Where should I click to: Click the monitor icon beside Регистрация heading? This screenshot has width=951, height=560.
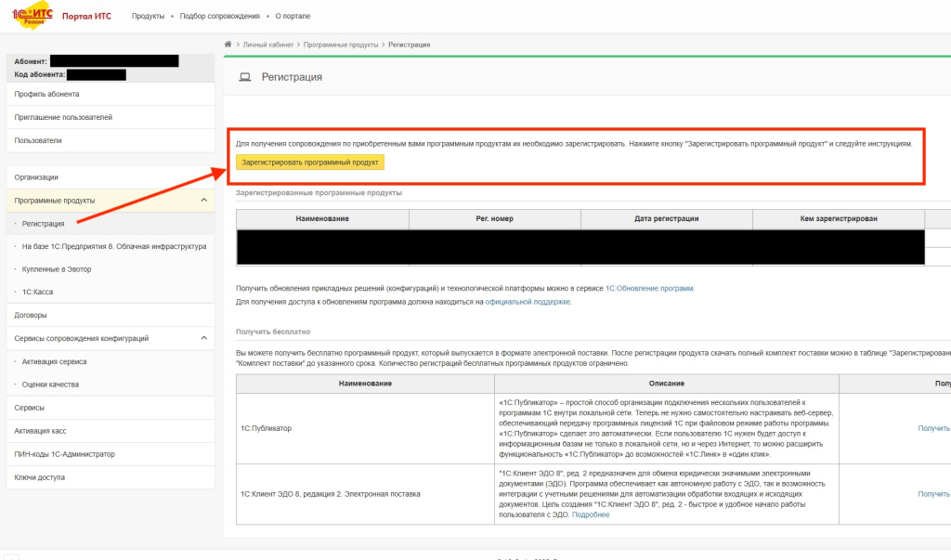(245, 77)
